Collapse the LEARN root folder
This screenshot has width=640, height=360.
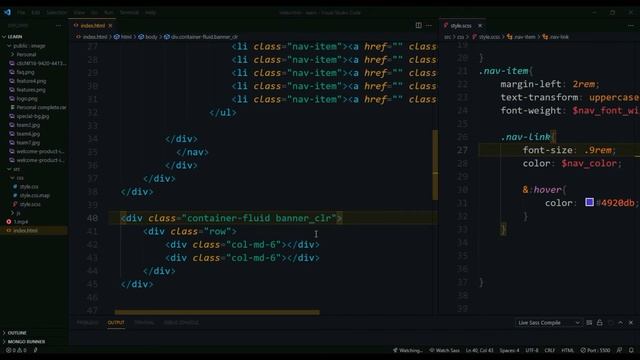pyautogui.click(x=13, y=37)
